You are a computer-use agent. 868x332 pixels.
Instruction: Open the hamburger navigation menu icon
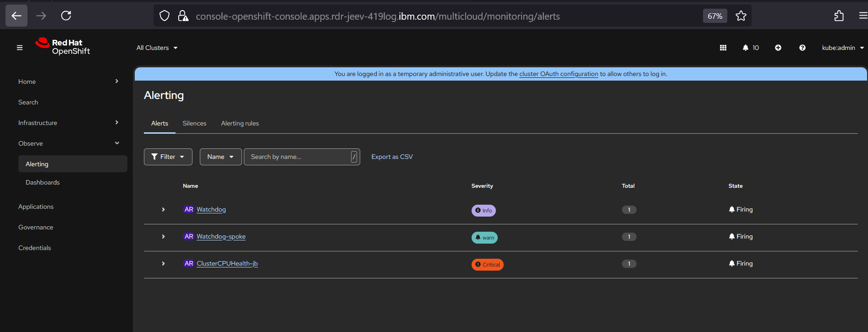tap(20, 48)
